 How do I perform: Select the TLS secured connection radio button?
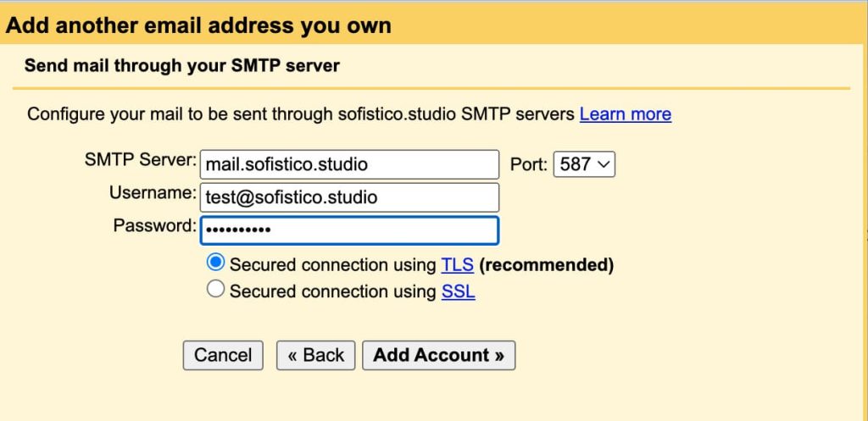point(216,263)
